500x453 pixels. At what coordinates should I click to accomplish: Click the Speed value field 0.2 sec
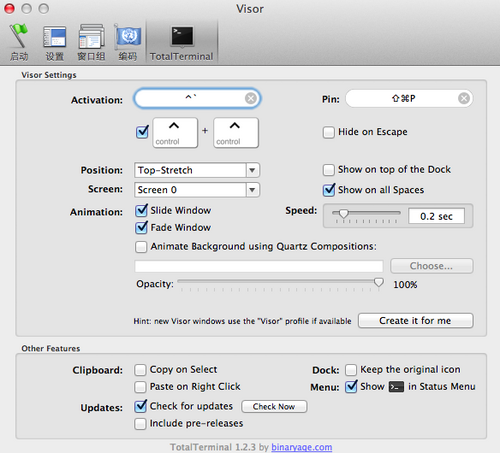[436, 216]
